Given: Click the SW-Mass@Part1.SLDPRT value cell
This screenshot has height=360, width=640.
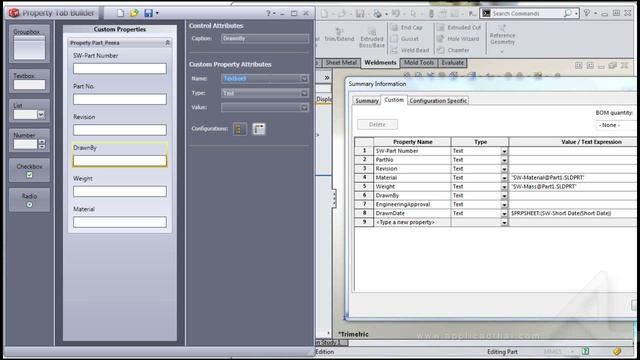Looking at the screenshot, I should tap(573, 187).
